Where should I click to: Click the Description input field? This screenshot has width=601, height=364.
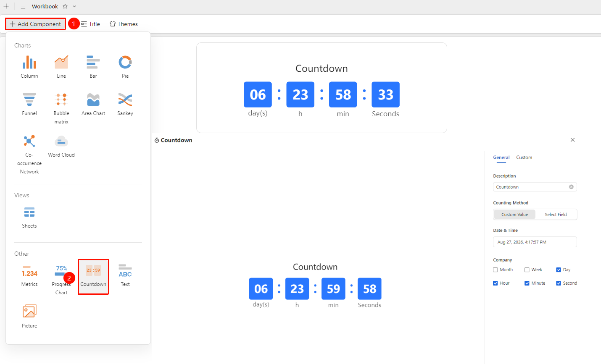click(535, 187)
